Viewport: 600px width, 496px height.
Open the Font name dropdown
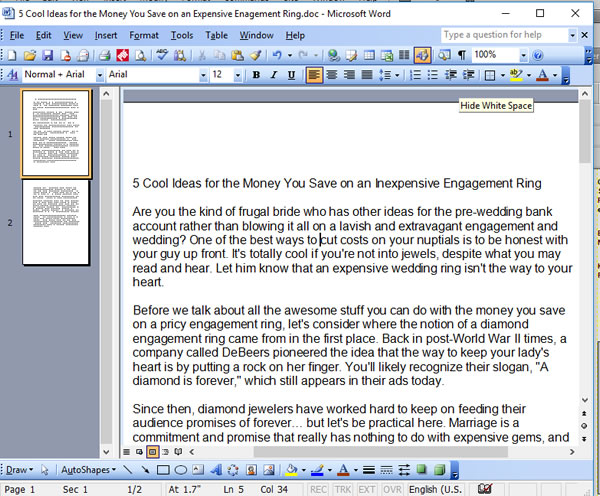pyautogui.click(x=203, y=75)
